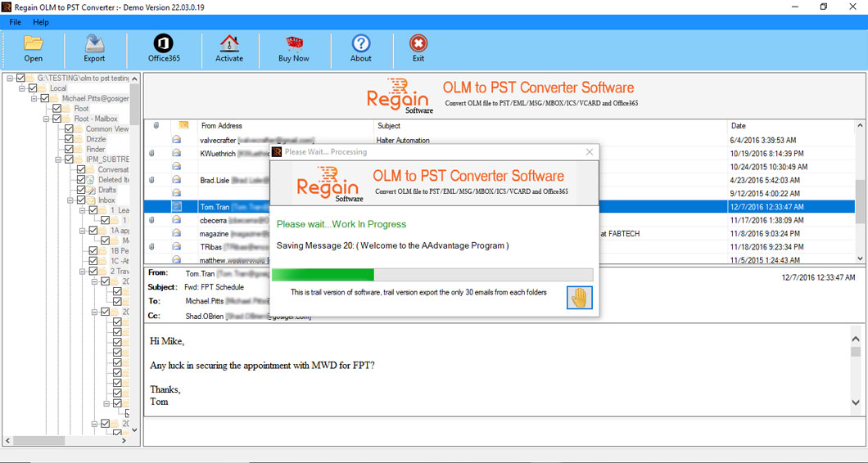Image resolution: width=868 pixels, height=463 pixels.
Task: Click the Office365 toolbar icon
Action: [x=164, y=43]
